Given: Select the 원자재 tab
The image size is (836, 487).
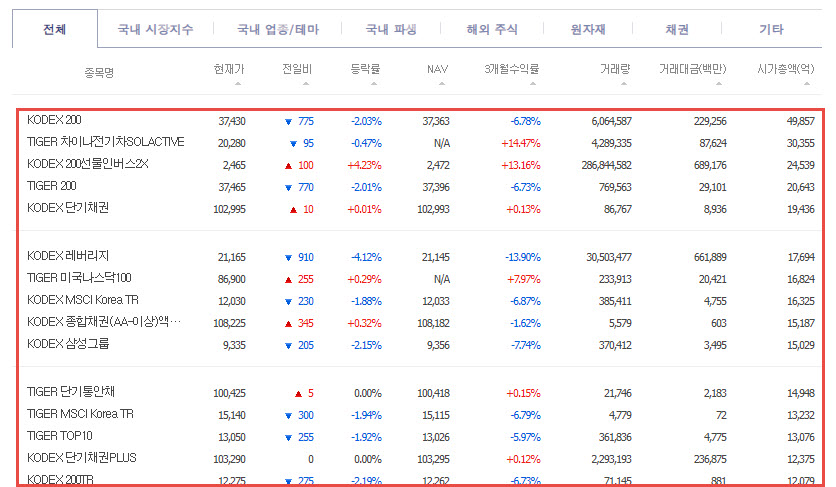Looking at the screenshot, I should point(588,29).
